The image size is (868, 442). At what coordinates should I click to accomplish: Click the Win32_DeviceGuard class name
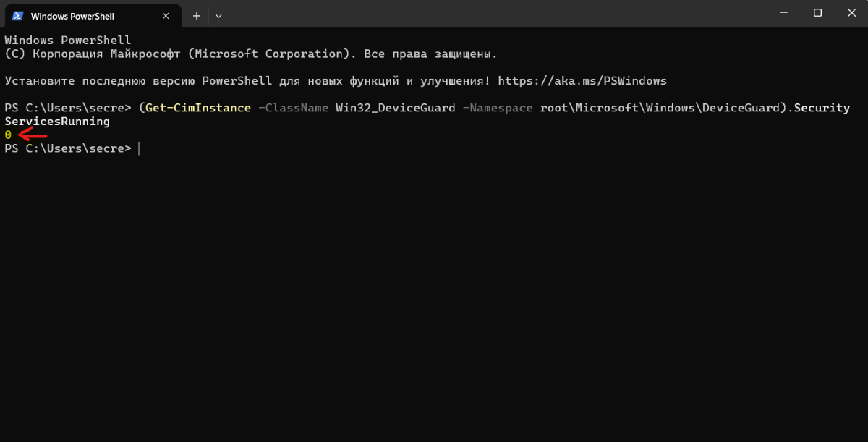tap(395, 108)
